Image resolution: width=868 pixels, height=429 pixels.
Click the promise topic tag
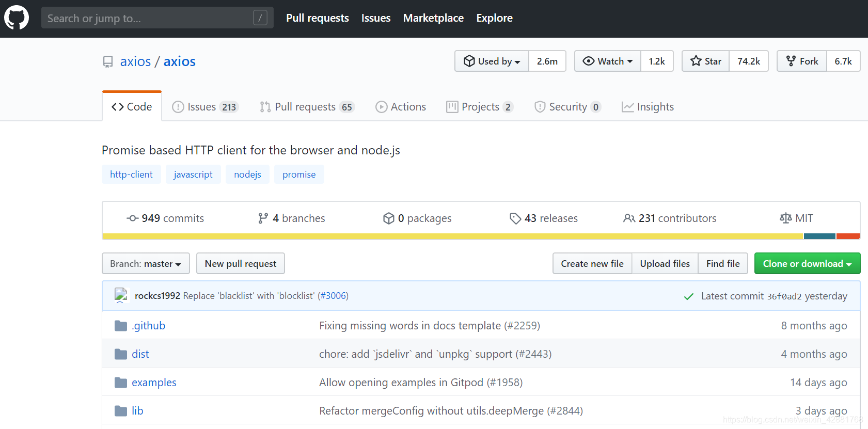click(299, 174)
